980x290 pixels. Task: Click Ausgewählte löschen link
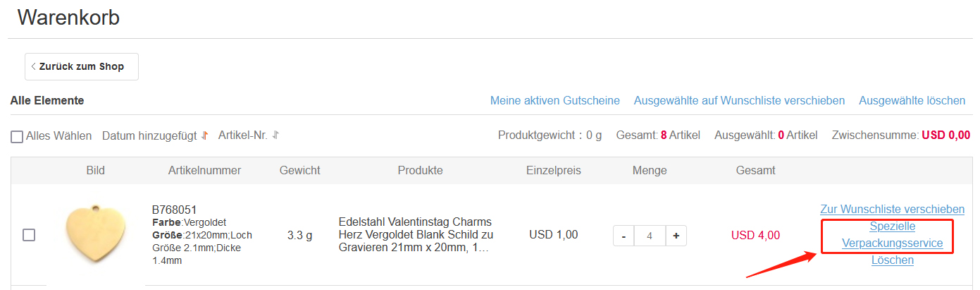[x=912, y=100]
